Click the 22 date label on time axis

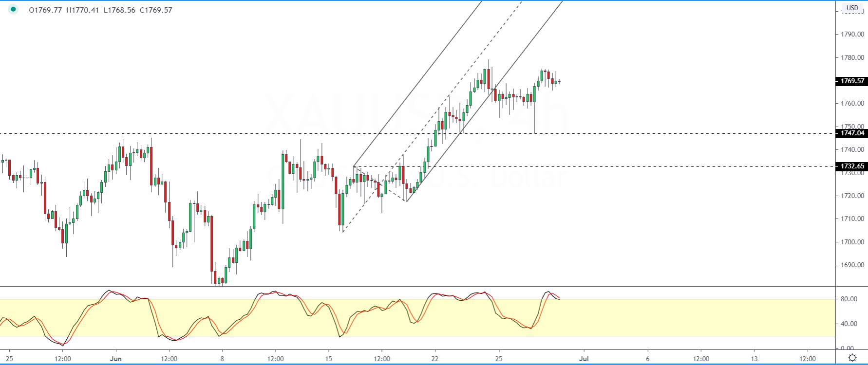435,359
